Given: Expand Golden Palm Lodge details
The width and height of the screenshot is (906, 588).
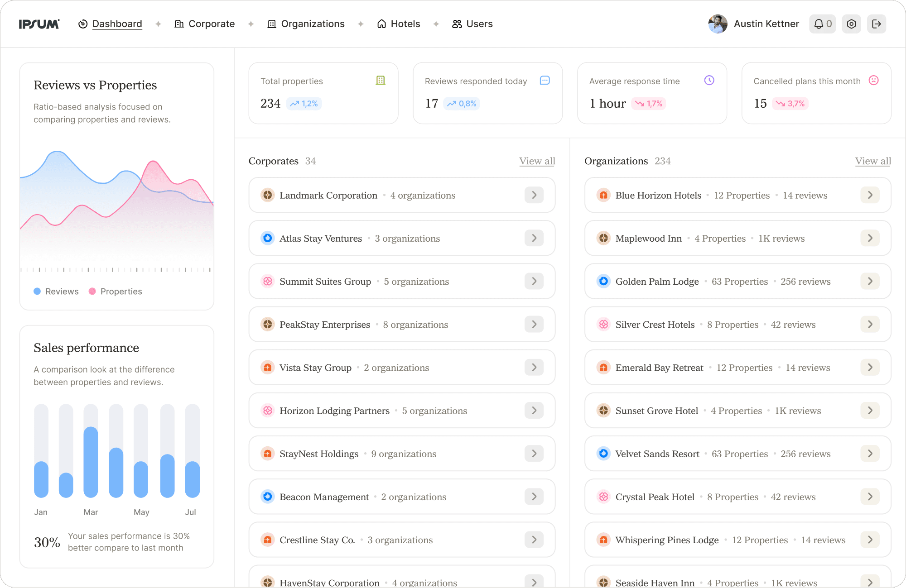Looking at the screenshot, I should (870, 281).
